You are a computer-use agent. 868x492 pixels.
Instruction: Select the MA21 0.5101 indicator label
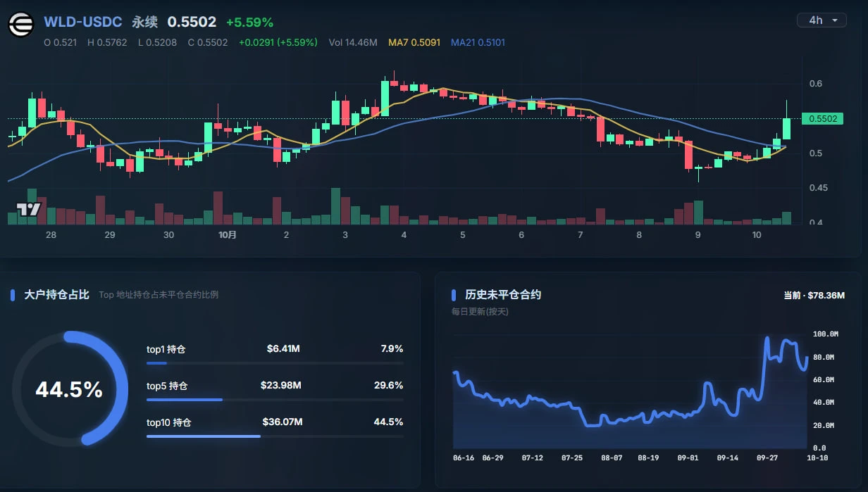tap(478, 42)
